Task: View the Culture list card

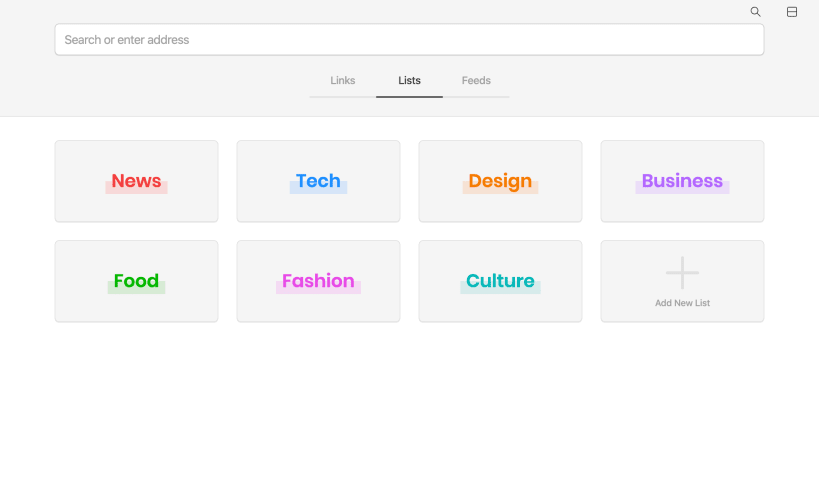Action: 500,281
